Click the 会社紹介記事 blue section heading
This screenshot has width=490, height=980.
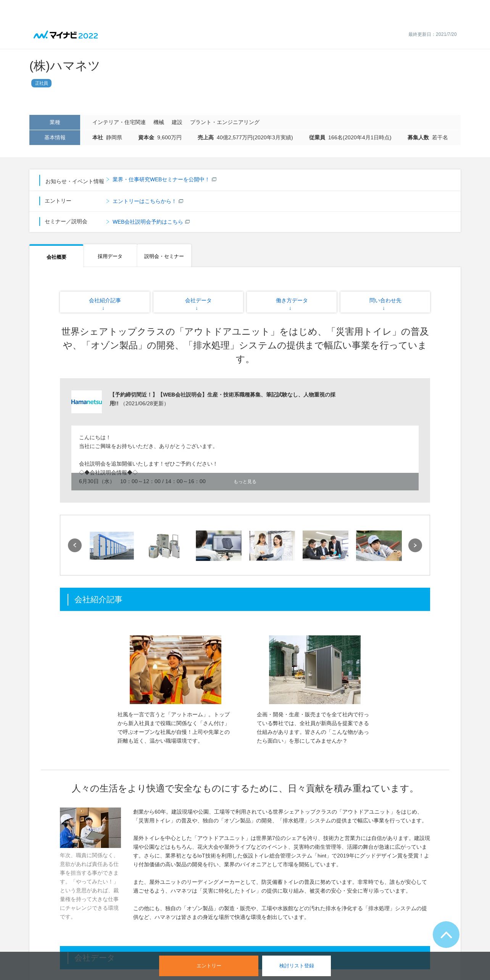(245, 599)
